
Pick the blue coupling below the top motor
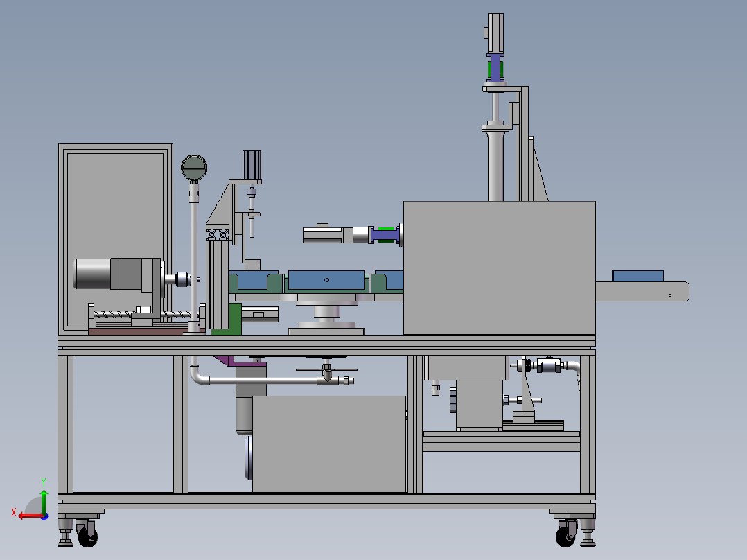coord(495,68)
